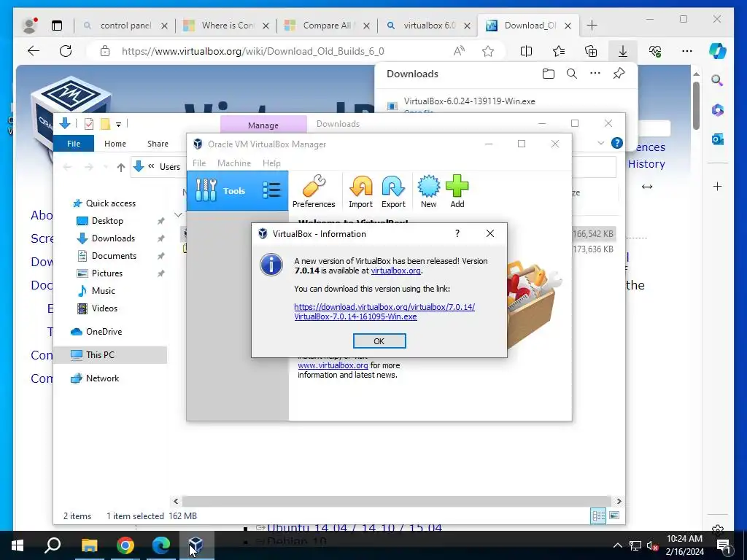The width and height of the screenshot is (747, 560).
Task: Click the Properties checkmark icon in Explorer title bar
Action: (88, 124)
